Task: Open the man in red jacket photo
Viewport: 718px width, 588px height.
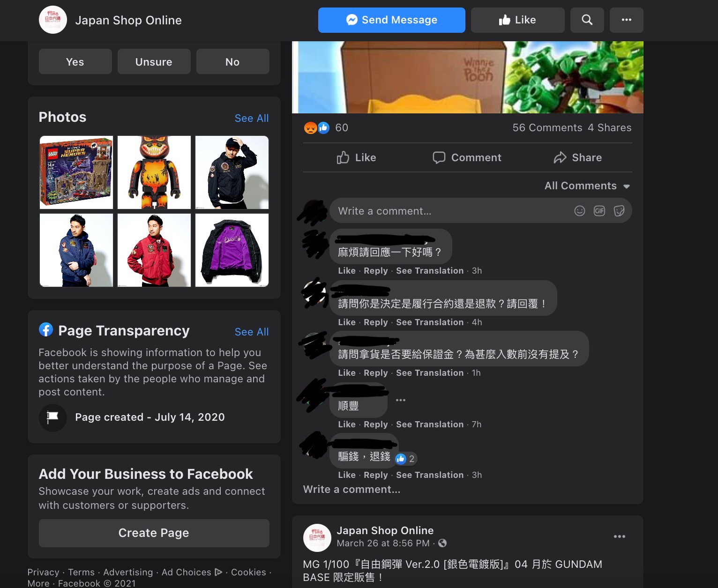Action: [154, 250]
